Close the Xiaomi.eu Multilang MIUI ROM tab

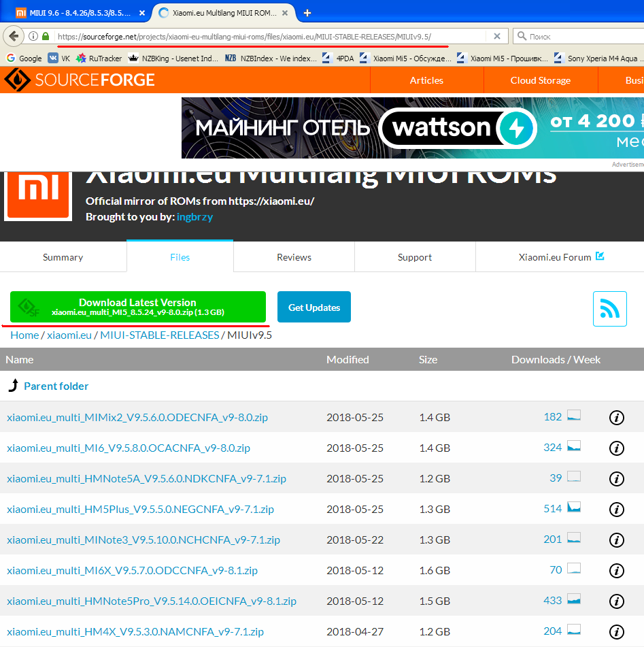click(285, 13)
